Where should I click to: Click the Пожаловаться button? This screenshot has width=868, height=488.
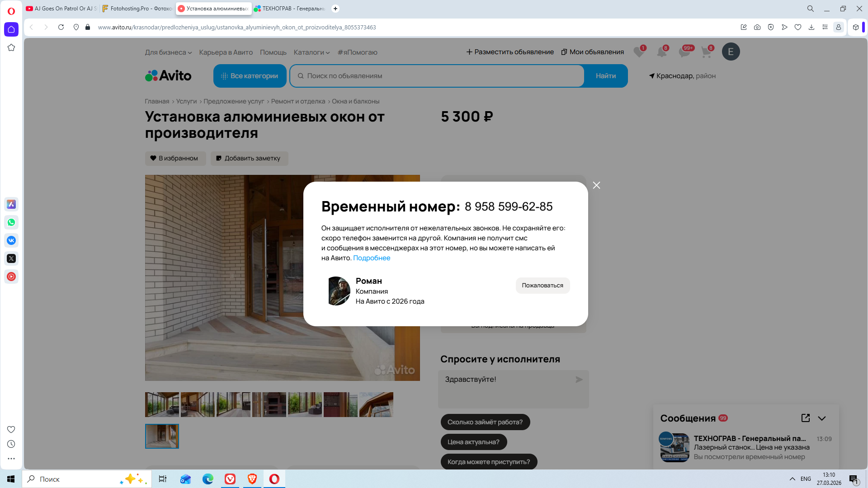(x=542, y=286)
